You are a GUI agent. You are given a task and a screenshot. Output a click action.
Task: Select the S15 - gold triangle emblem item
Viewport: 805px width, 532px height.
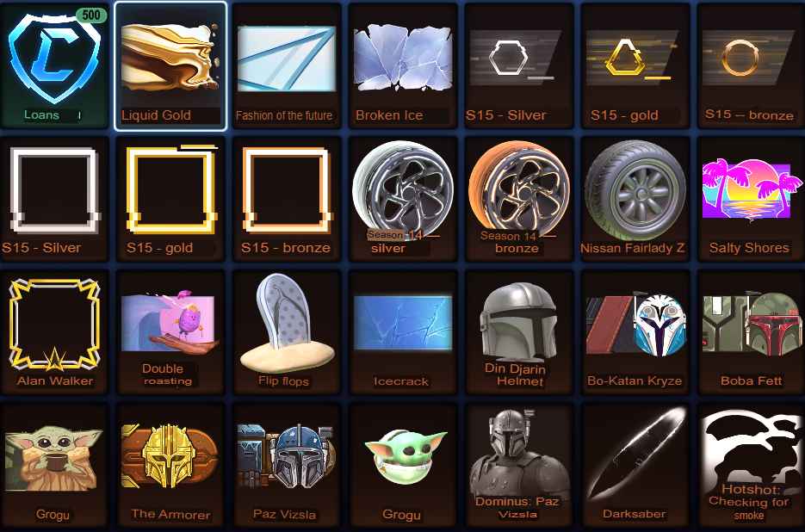click(635, 65)
